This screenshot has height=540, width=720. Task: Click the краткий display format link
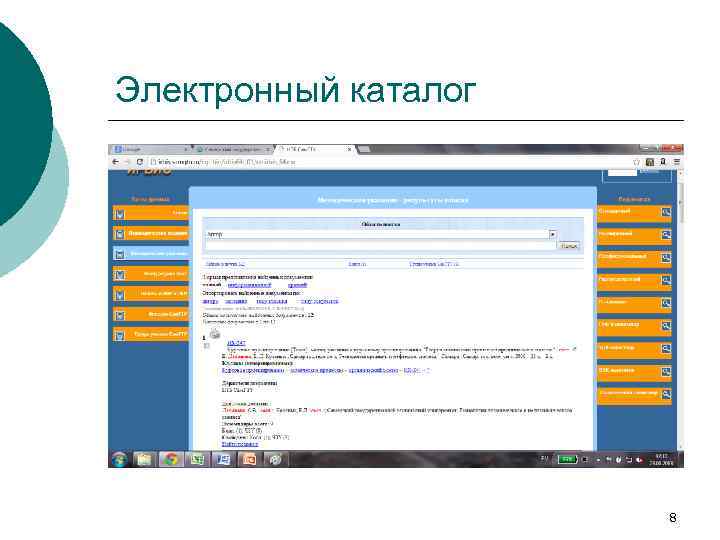297,285
